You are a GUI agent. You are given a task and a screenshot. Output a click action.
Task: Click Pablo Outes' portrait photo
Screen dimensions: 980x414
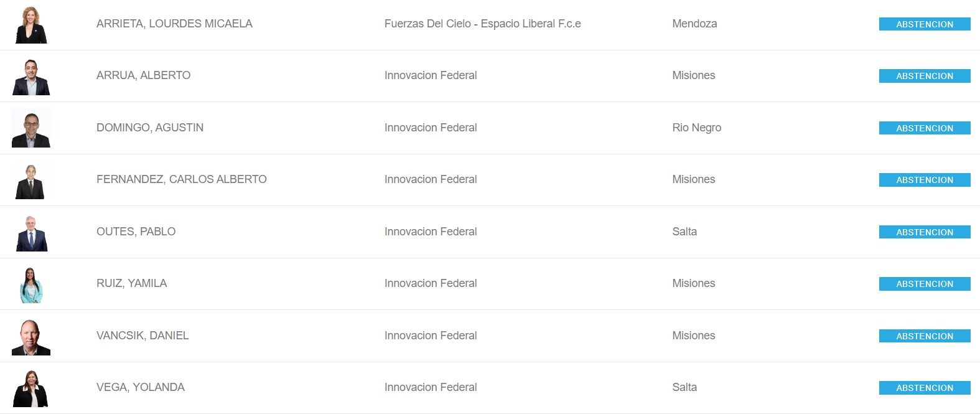click(31, 232)
